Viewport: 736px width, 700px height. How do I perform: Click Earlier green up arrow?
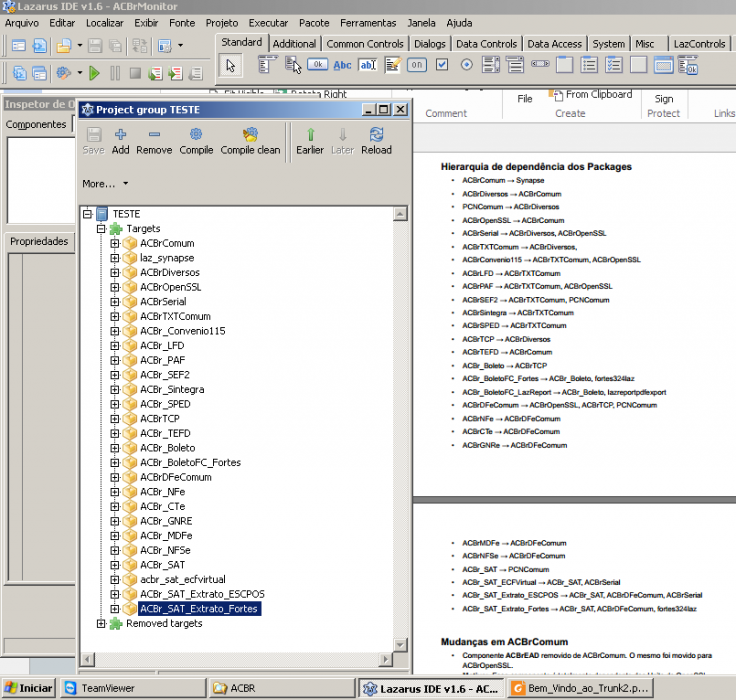[x=310, y=141]
